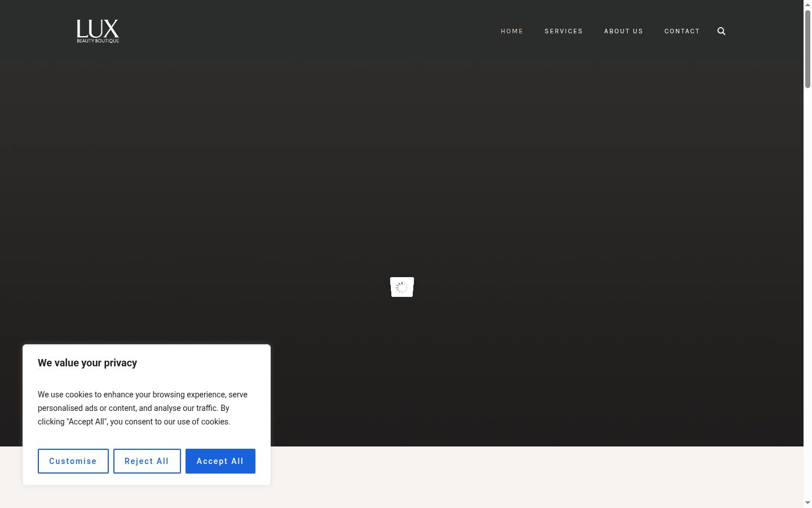Click Customise cookie preferences button
Screen dimensions: 812x508
pos(73,461)
